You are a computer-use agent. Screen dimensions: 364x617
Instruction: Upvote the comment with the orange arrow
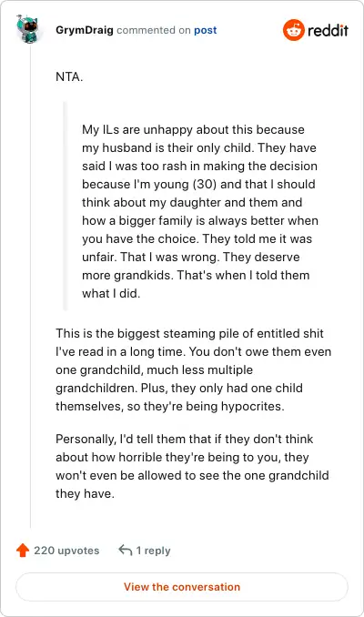23,550
